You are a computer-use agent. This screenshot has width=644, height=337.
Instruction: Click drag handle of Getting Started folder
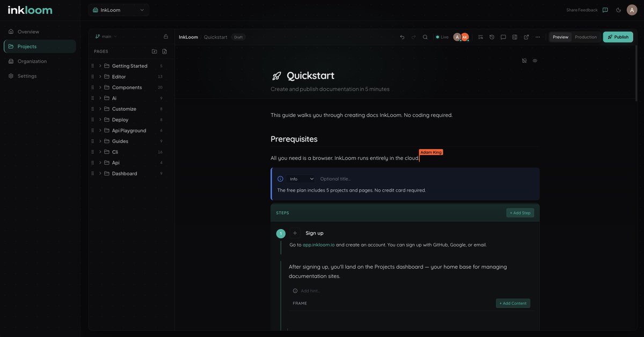tap(93, 66)
